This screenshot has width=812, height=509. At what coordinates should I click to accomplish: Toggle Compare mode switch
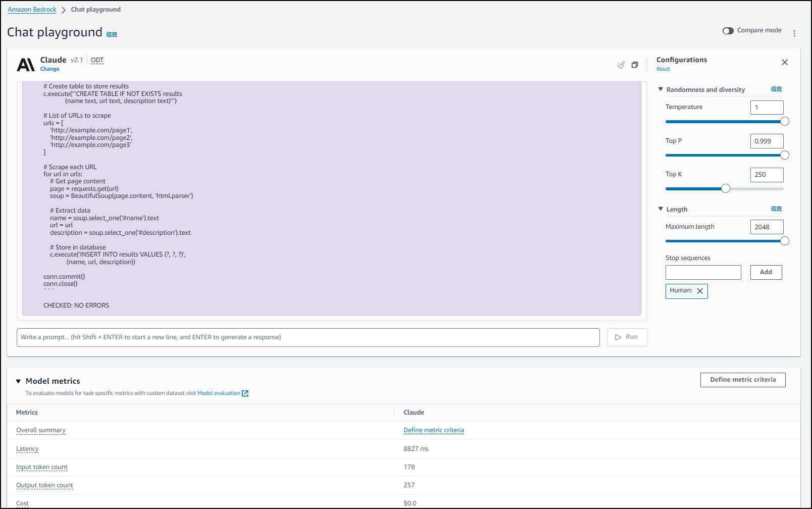[x=728, y=31]
